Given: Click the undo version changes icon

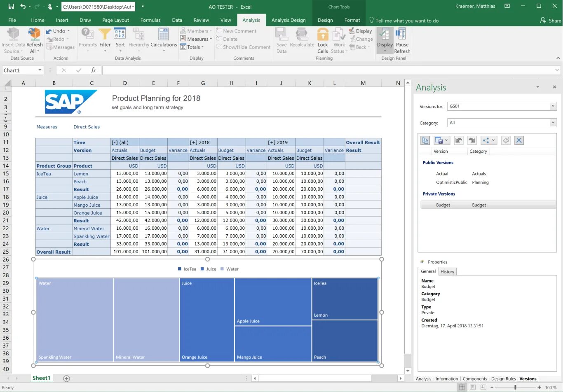Looking at the screenshot, I should (x=459, y=140).
